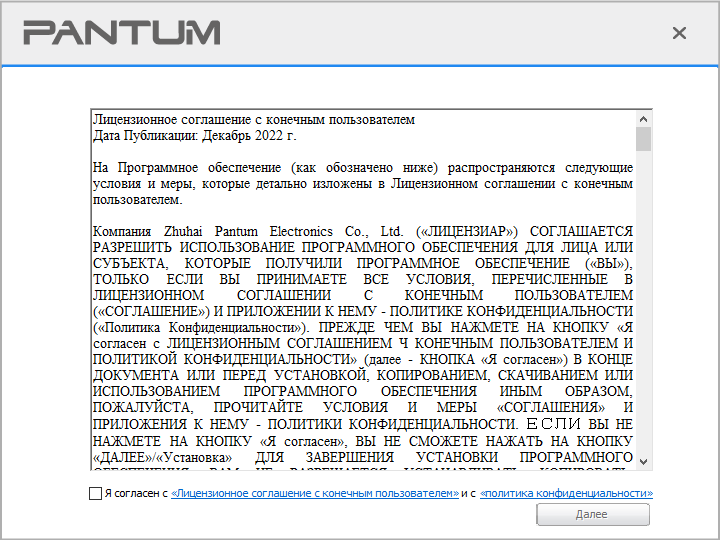Click the text 'Zhuhai Pantum Electronics Co., Ltd.'

coord(284,231)
